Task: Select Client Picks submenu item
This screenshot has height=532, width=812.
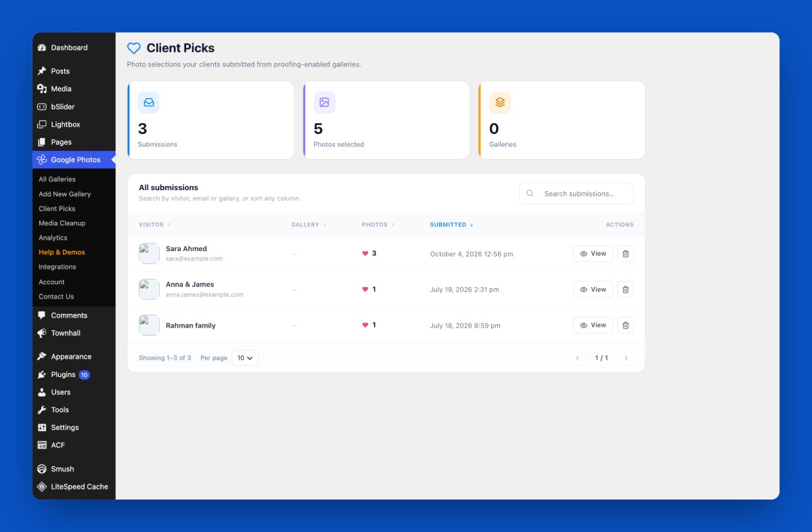Action: pyautogui.click(x=58, y=209)
